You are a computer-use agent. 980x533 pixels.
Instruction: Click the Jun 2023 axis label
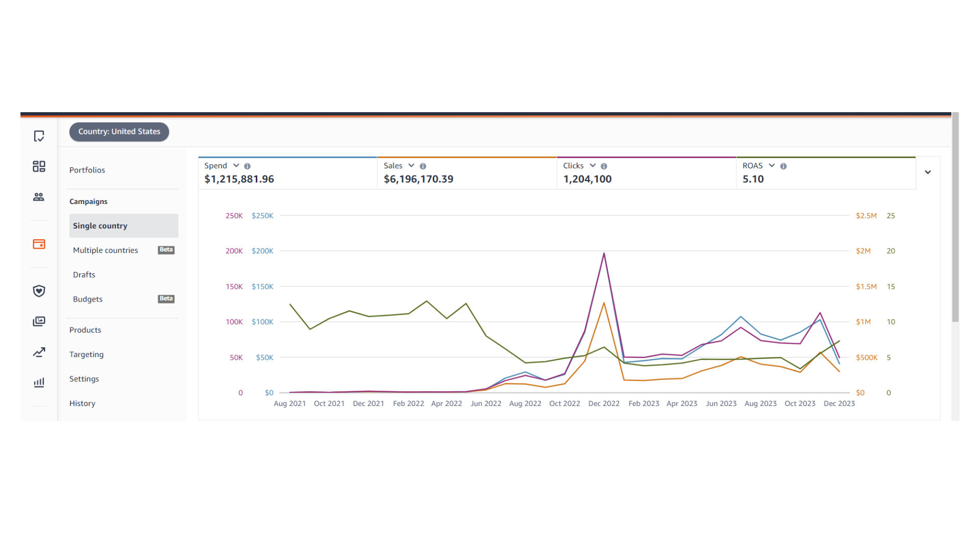coord(721,403)
